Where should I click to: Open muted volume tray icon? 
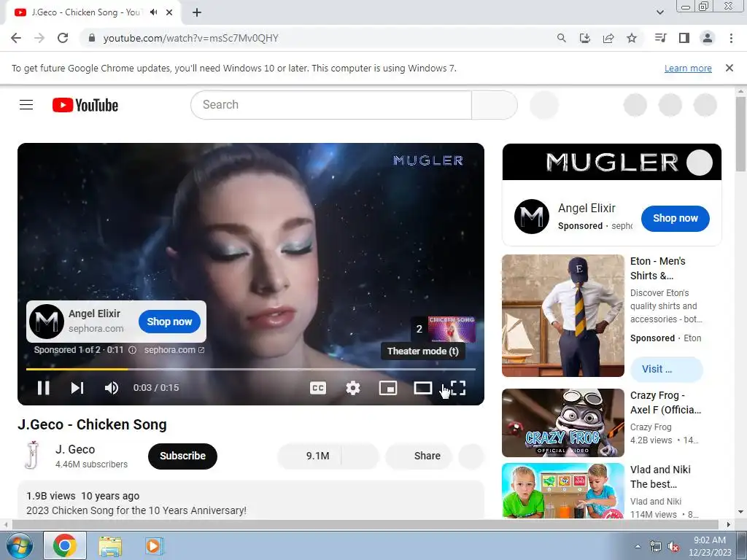[x=673, y=547]
